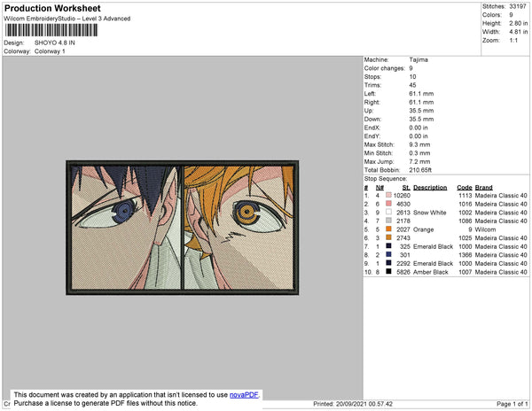
Task: Click the 'Stop Sequence:' heading
Action: click(x=386, y=179)
